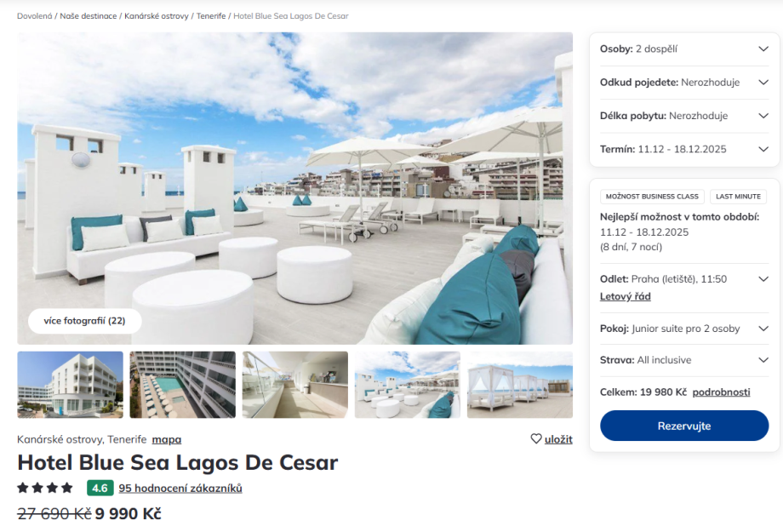Go to Tenerife breadcrumb
The image size is (783, 532).
[211, 16]
